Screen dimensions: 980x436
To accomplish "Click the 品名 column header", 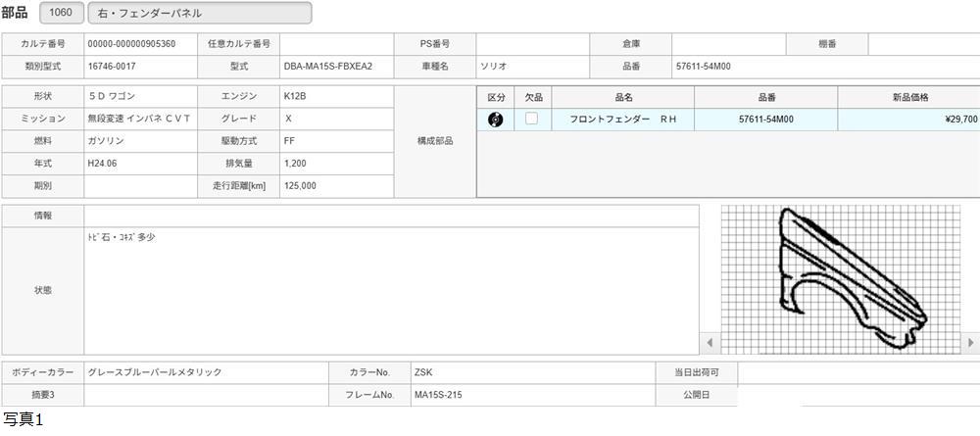I will tap(623, 97).
